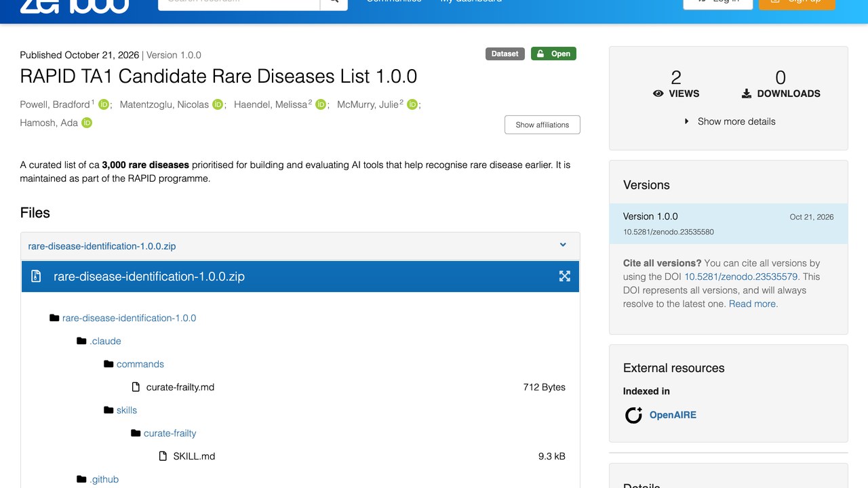Select the commands folder name in tree
This screenshot has height=488, width=868.
point(140,364)
